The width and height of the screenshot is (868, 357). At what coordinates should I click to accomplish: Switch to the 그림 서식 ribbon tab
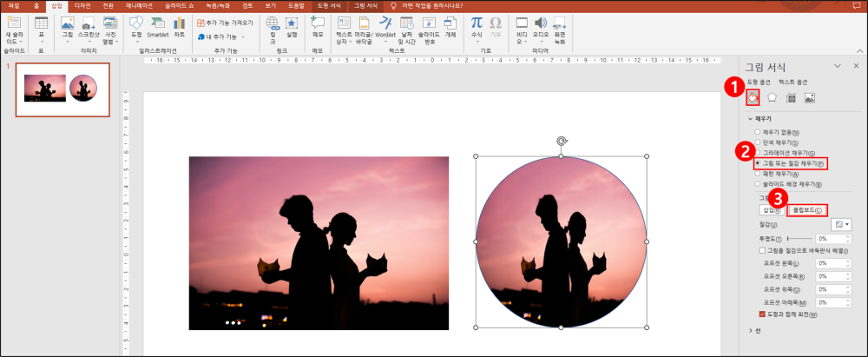[x=365, y=5]
